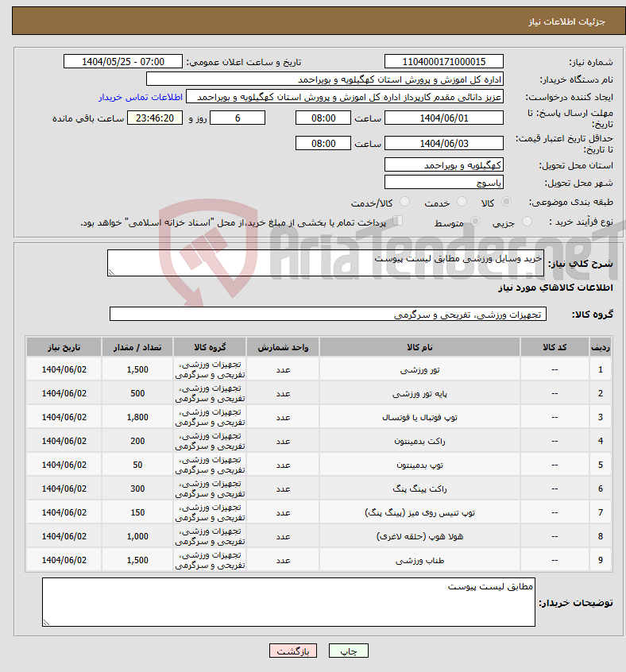Click the remaining time countdown 23:46:20
This screenshot has width=626, height=672.
[x=155, y=118]
